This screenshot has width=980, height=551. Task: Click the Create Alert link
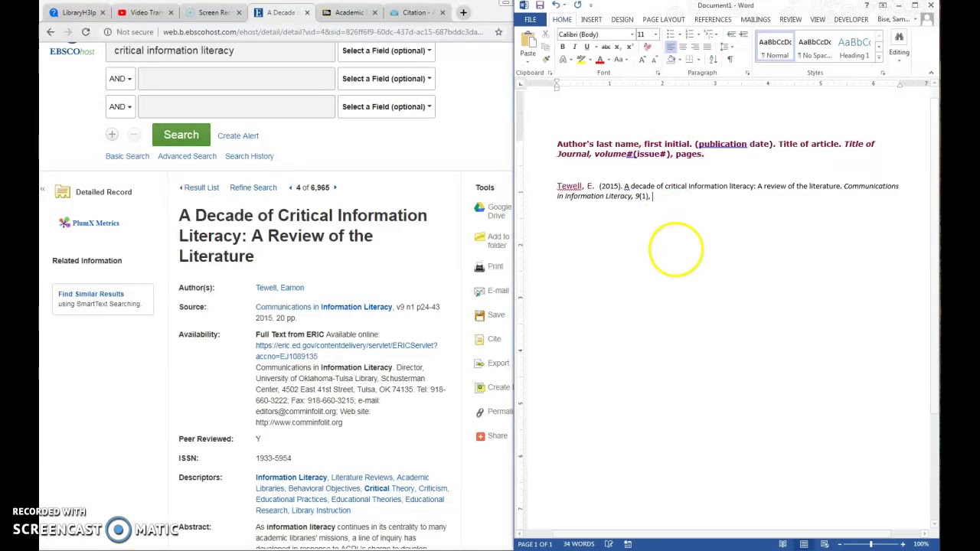[238, 135]
